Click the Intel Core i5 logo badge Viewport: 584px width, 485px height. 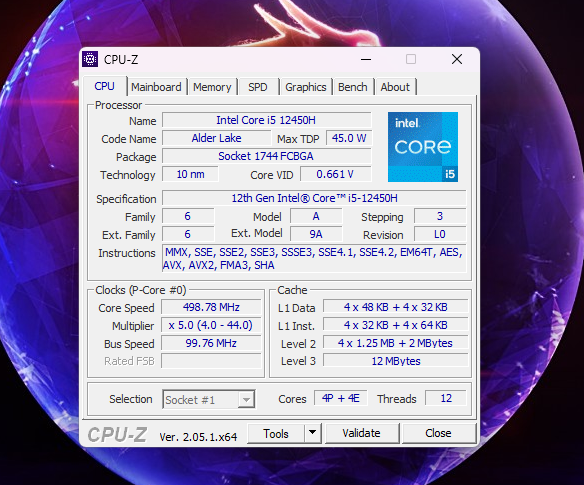click(423, 147)
